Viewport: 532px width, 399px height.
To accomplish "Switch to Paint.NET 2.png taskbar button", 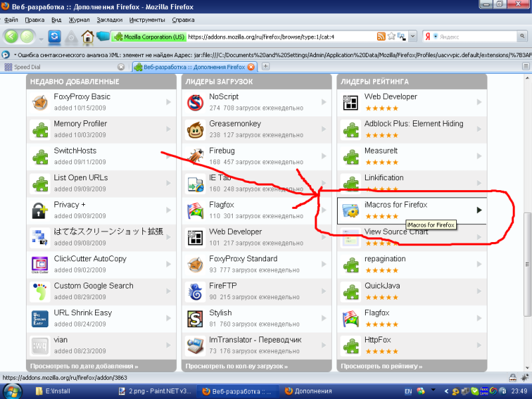I will (156, 391).
